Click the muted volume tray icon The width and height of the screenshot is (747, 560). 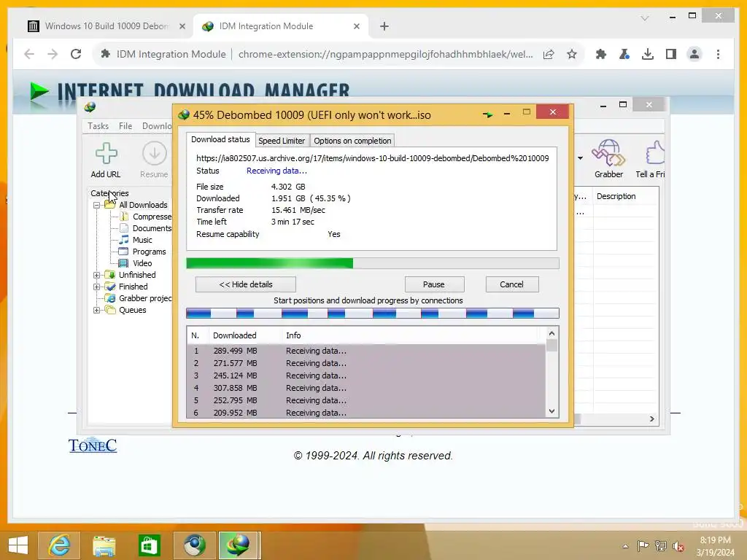point(678,546)
